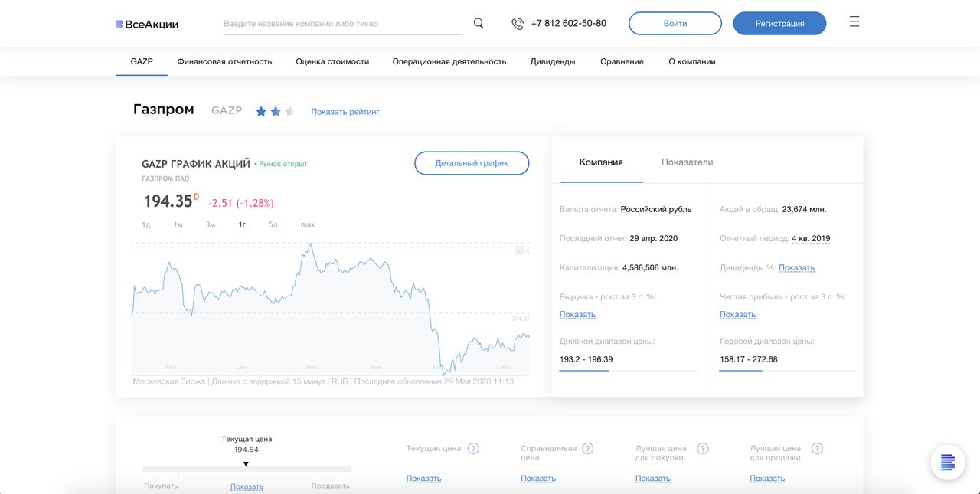Click help icon next to Текущая цена
The image size is (980, 494).
pos(473,448)
